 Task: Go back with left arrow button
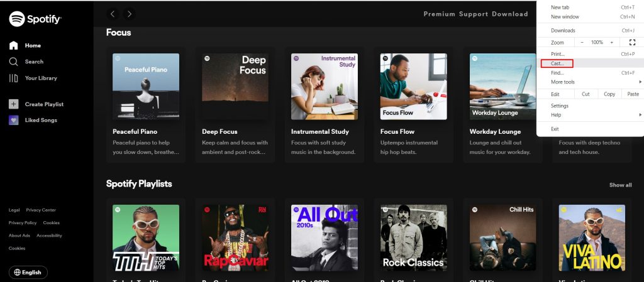pos(113,14)
